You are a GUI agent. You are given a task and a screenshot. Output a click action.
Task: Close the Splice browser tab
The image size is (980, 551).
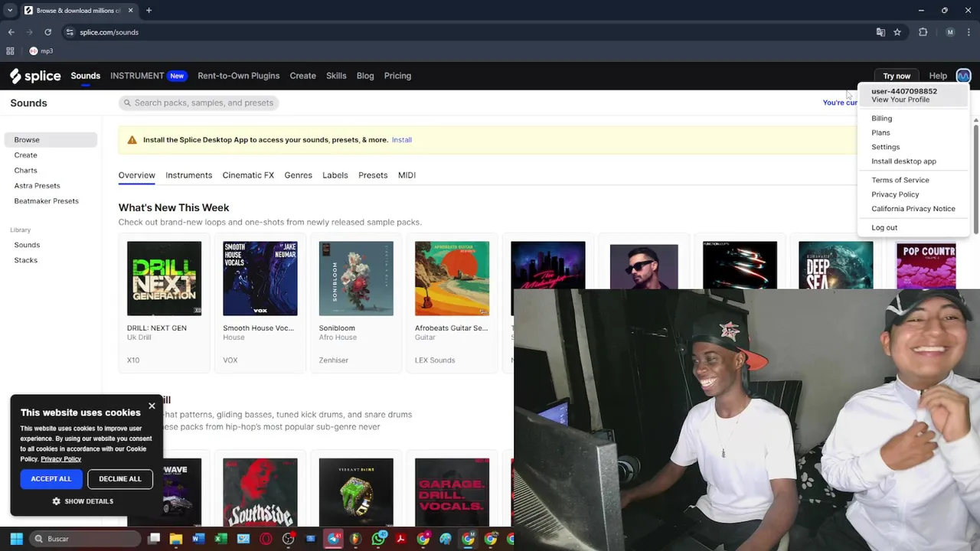(x=130, y=11)
